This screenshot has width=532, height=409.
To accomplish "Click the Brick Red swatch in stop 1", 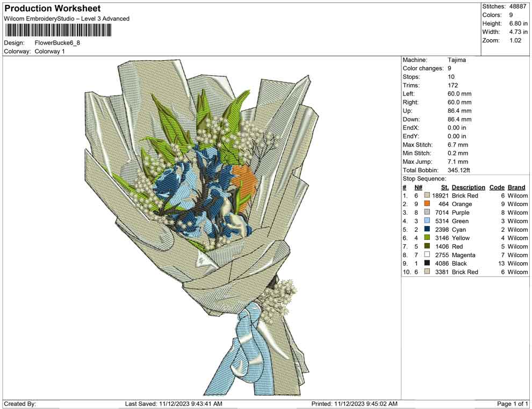I will coord(427,195).
